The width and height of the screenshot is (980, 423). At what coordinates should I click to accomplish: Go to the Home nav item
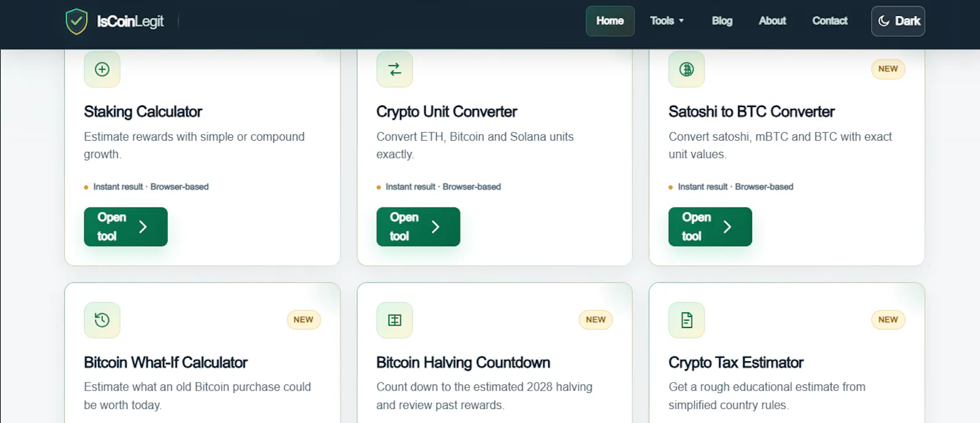tap(610, 21)
